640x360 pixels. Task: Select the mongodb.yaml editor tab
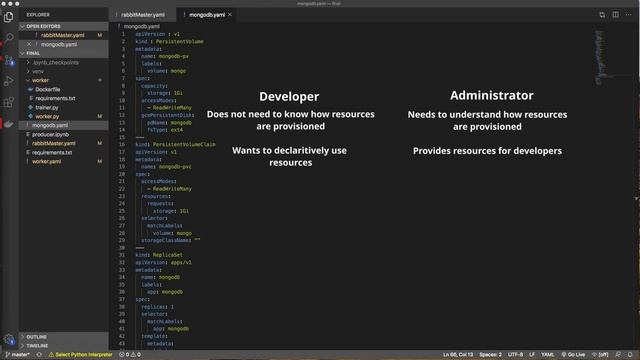click(x=207, y=15)
